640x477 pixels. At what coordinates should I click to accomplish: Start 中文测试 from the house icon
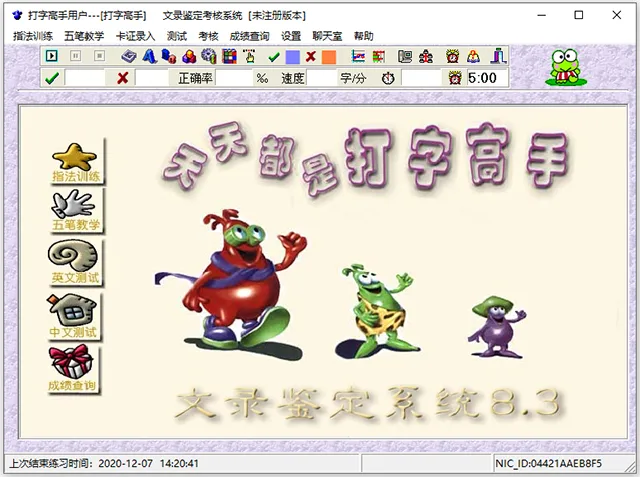click(73, 316)
